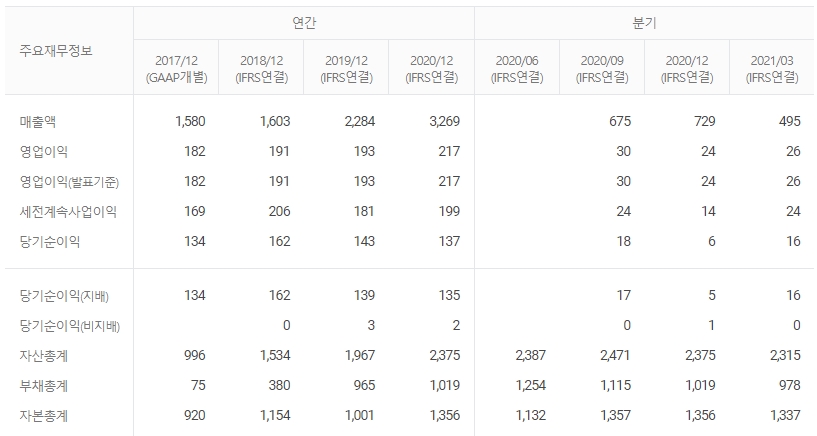Screen dimensions: 817x436
Task: Click 당기순이익 row value 18 for 2020/09
Action: 624,241
